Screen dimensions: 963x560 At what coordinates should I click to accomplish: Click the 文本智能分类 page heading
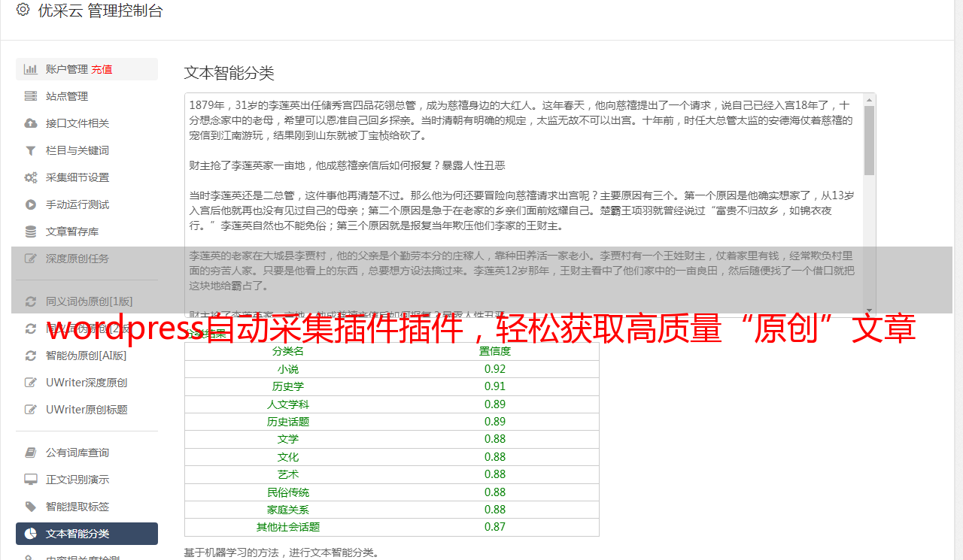tap(229, 73)
